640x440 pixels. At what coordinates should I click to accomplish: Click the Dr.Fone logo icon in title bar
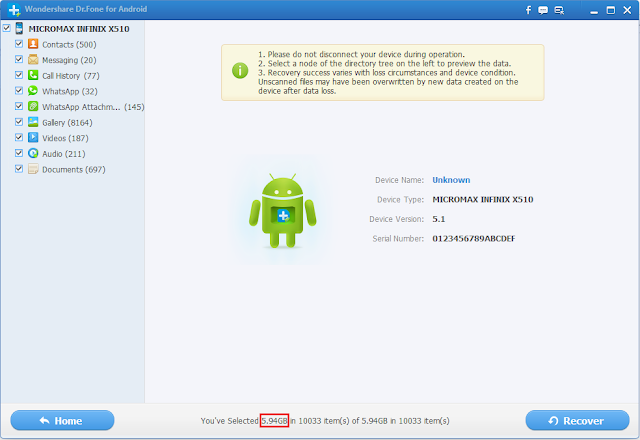(14, 10)
